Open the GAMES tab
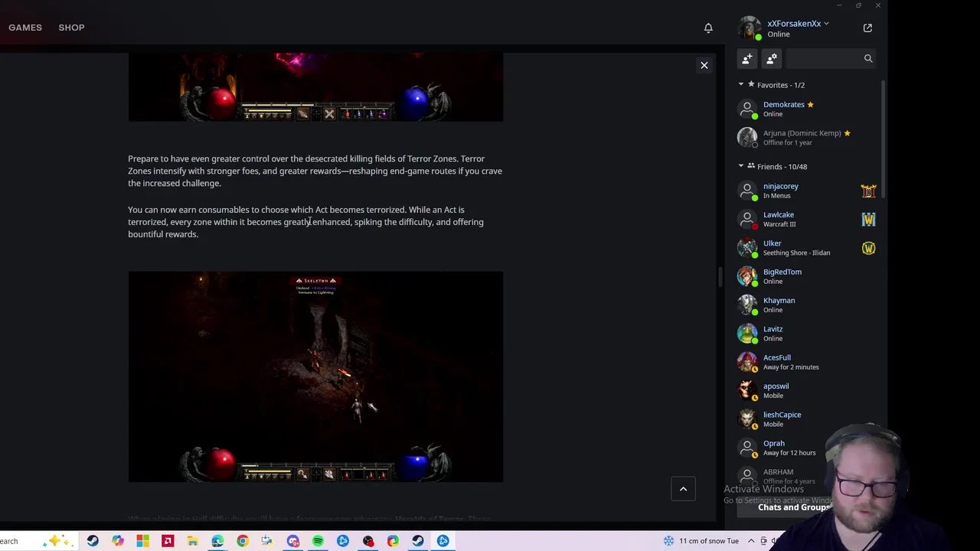Screen dimensions: 980x551 pos(25,28)
